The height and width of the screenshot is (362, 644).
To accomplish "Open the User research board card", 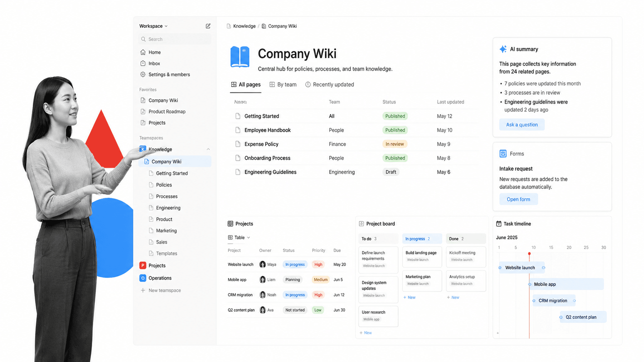I will [x=378, y=316].
